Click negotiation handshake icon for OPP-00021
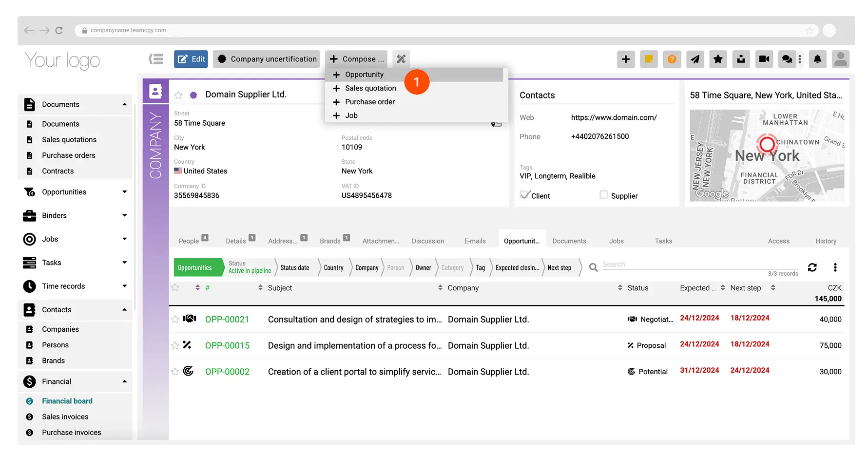Screen dimensions: 868x454 (x=189, y=319)
